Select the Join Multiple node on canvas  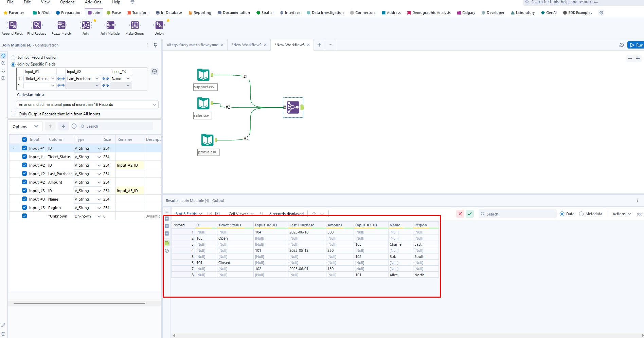[293, 108]
